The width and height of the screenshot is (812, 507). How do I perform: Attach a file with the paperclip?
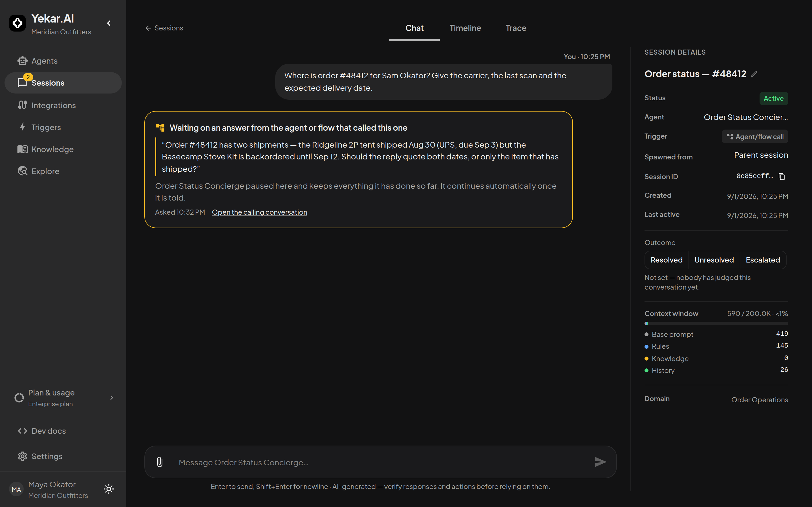tap(160, 462)
